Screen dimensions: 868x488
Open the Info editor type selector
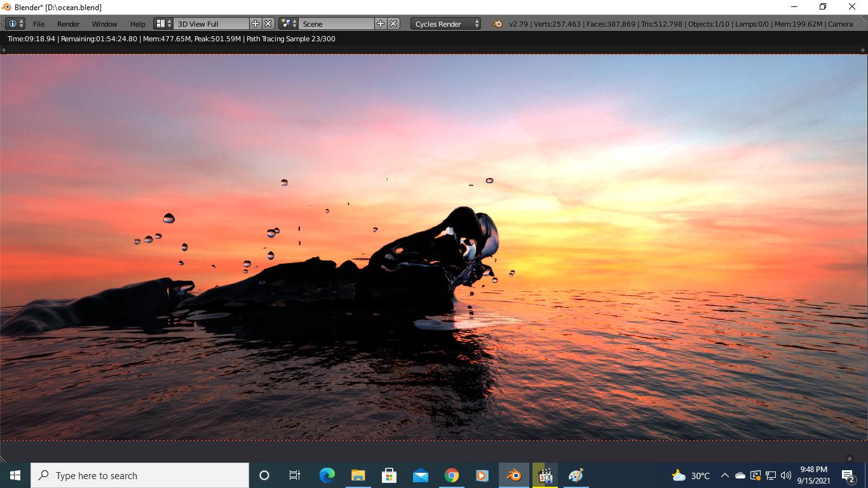[15, 24]
